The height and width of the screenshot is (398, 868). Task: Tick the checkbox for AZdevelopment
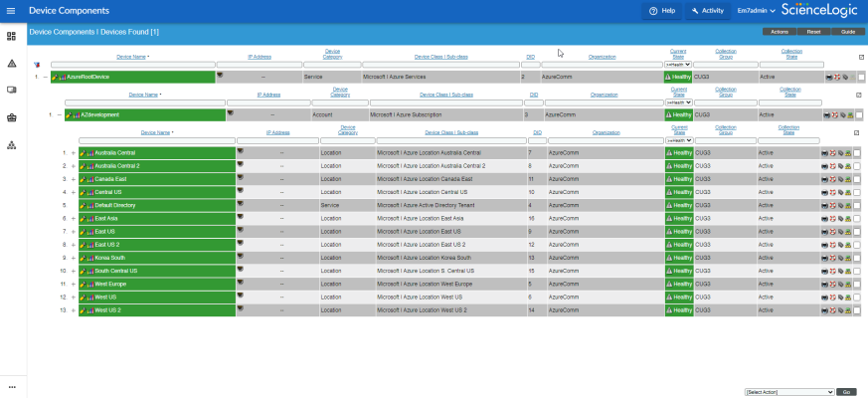859,115
